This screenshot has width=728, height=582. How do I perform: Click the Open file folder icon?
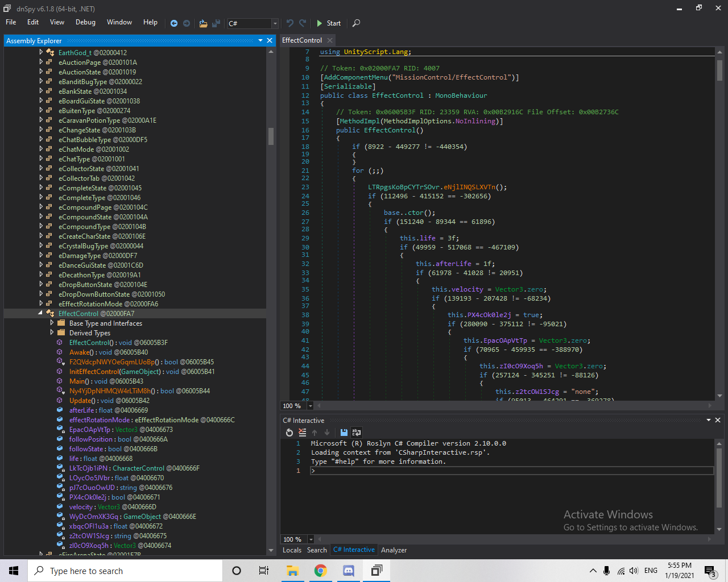[x=203, y=23]
